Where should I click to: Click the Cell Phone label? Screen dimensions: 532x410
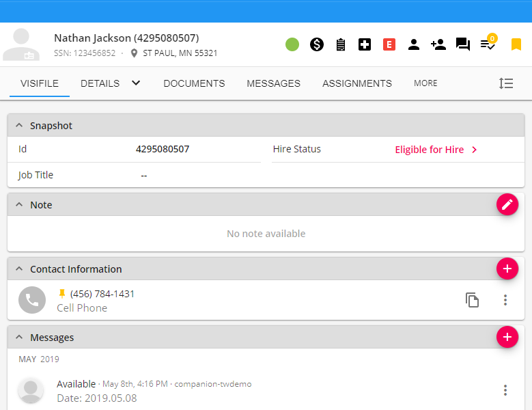pyautogui.click(x=82, y=307)
